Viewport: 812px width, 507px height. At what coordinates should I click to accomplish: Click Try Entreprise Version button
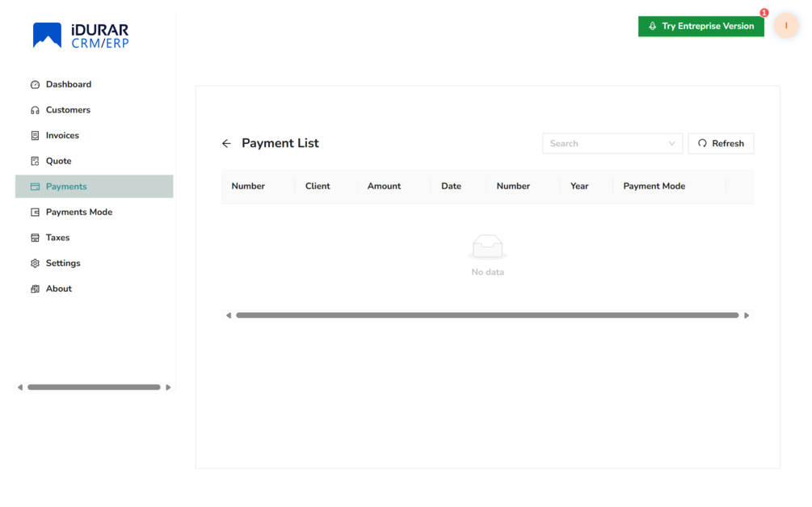click(701, 26)
